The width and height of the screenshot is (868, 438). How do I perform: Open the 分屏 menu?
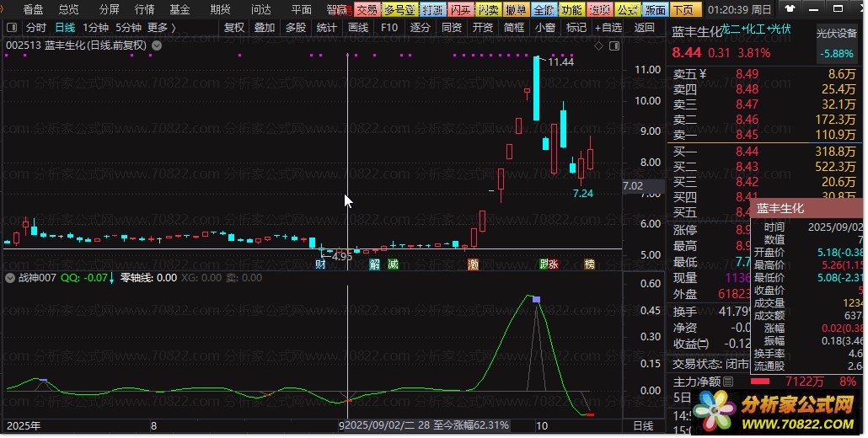pos(109,9)
